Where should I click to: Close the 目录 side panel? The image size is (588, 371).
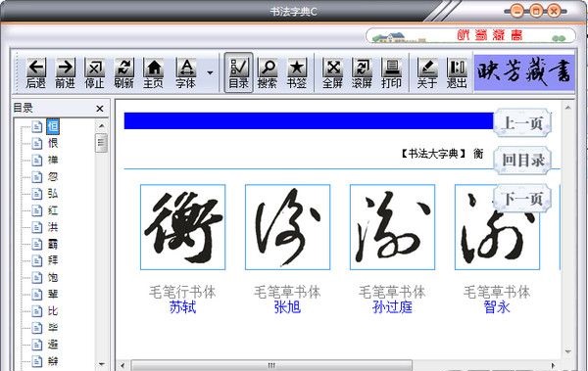click(x=99, y=109)
